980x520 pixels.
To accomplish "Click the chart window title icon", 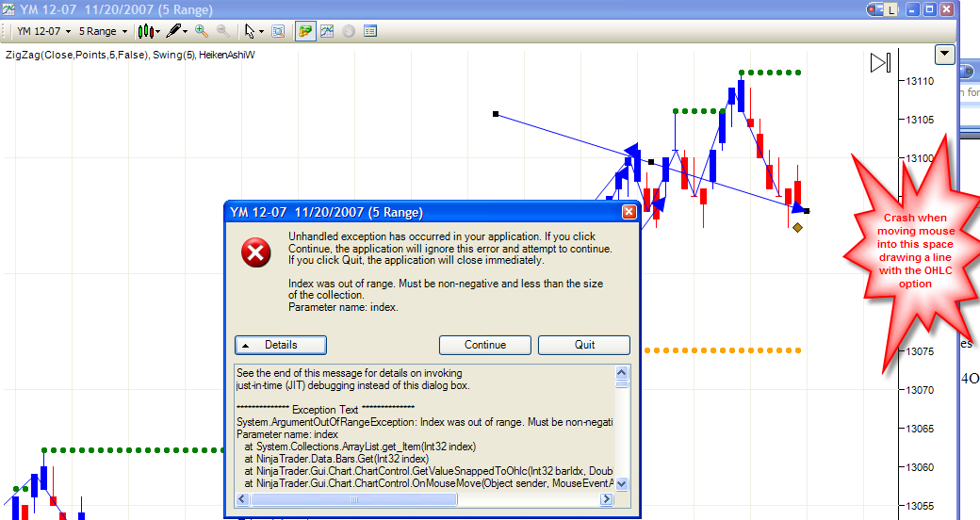I will [x=8, y=9].
